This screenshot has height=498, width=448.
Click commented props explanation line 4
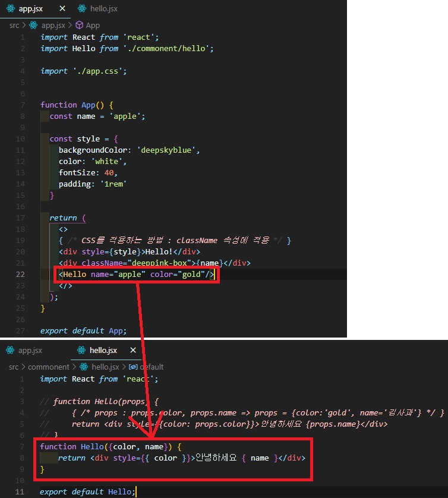point(242,413)
